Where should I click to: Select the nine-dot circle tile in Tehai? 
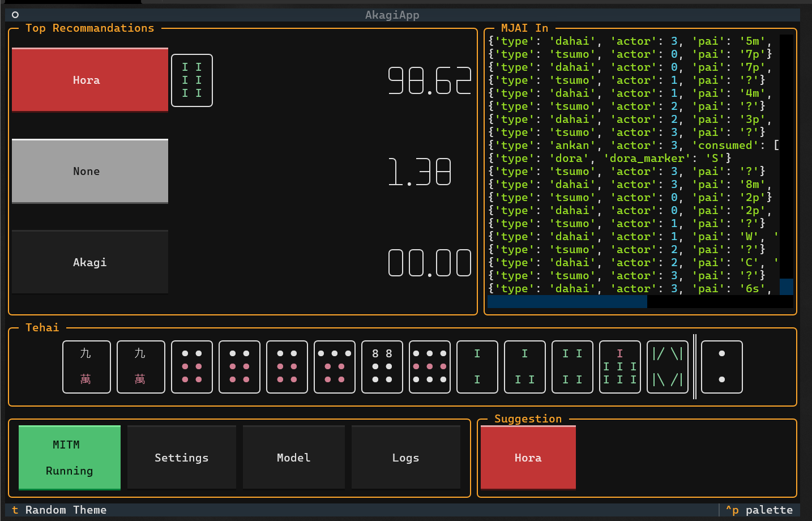point(430,367)
